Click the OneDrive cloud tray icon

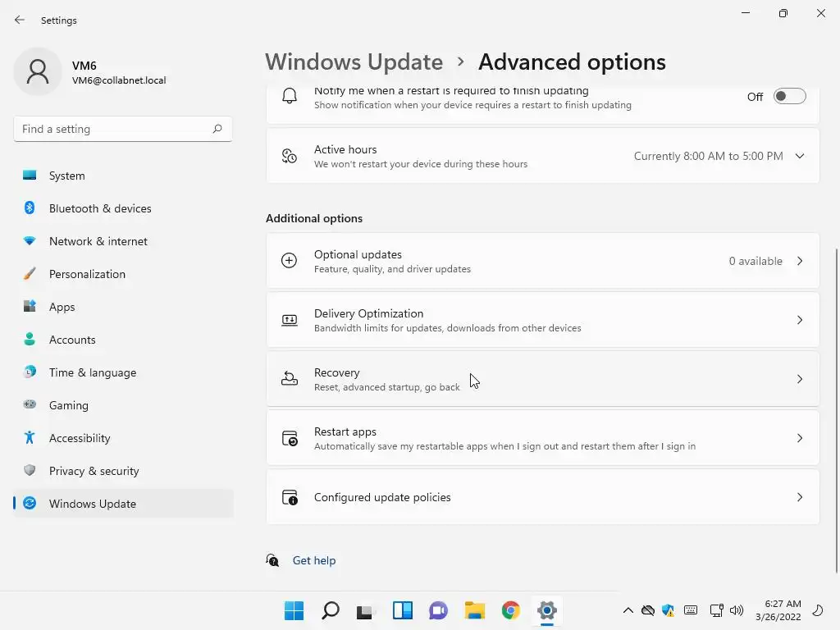pos(648,610)
